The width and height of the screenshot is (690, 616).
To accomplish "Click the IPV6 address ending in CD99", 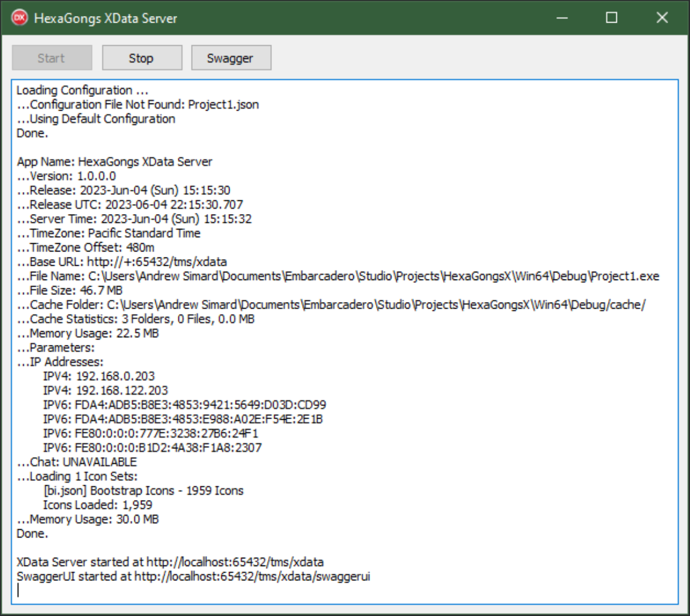I will 184,405.
